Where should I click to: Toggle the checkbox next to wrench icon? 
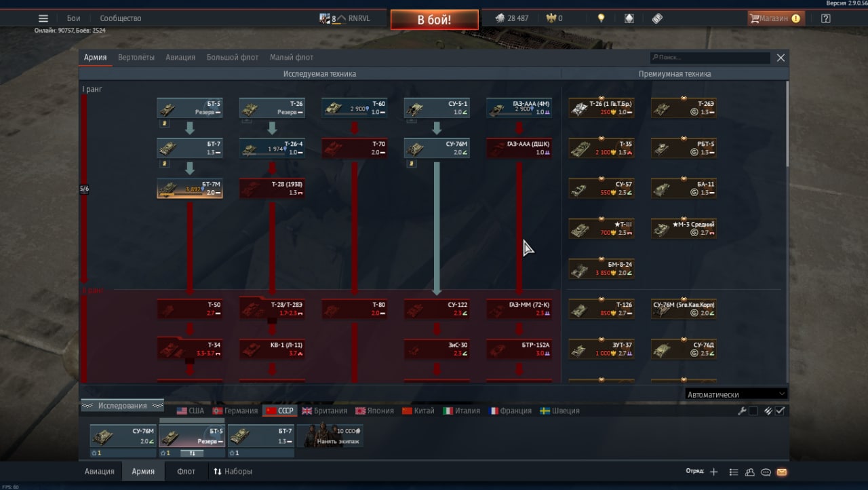[753, 411]
